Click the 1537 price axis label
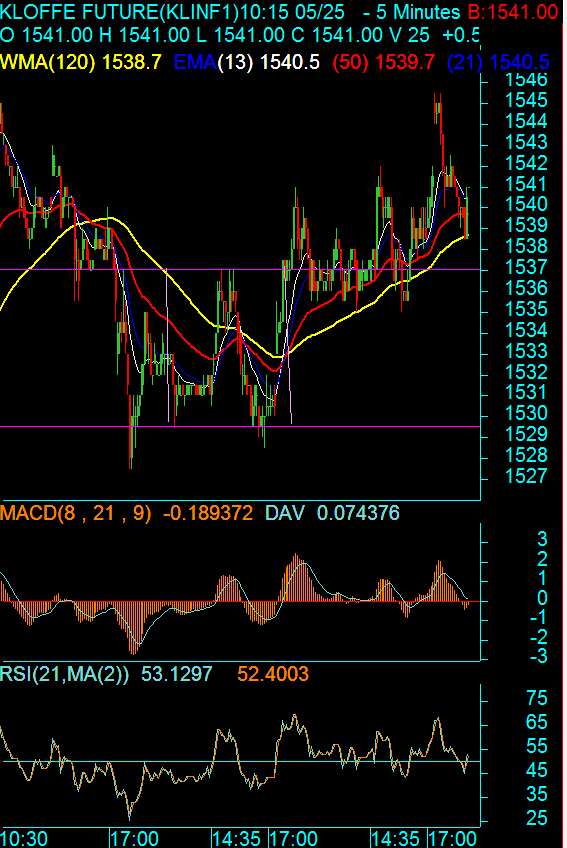567x848 pixels. point(526,267)
